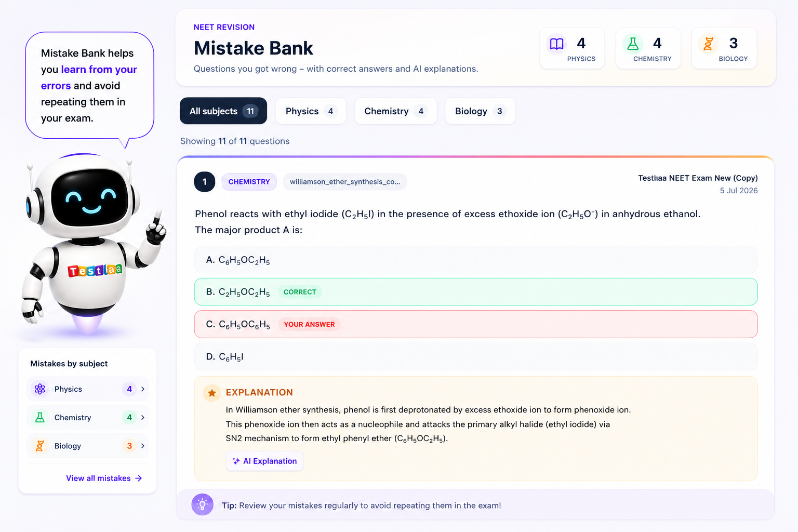Open AI Explanation button
This screenshot has height=532, width=798.
264,461
